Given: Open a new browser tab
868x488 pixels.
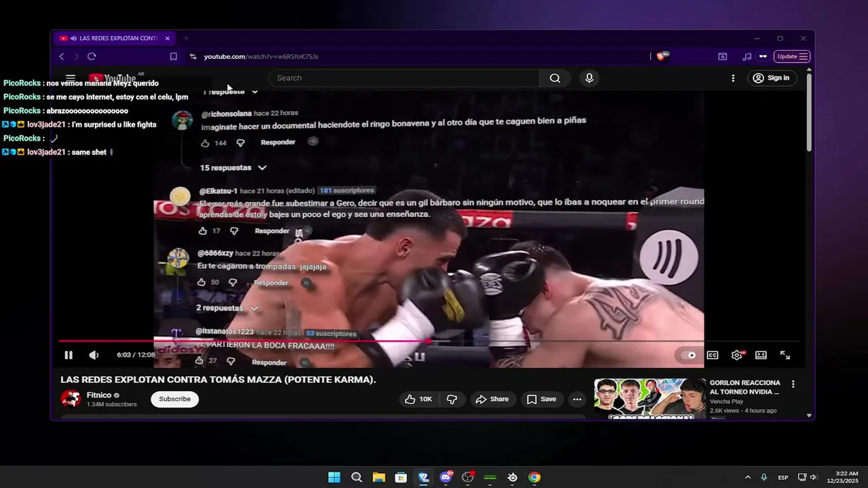Looking at the screenshot, I should [186, 39].
